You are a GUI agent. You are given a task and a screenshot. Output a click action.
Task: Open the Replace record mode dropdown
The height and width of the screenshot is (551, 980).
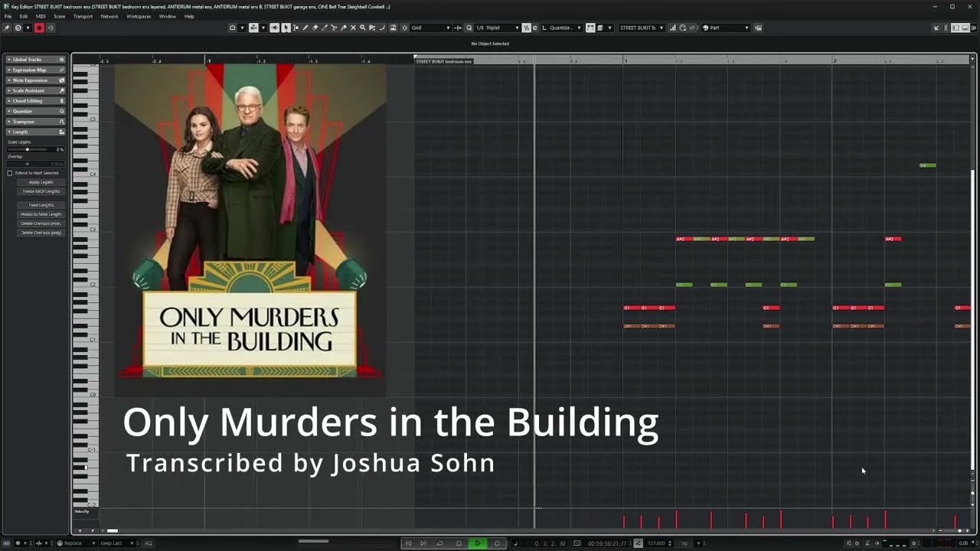[x=76, y=543]
